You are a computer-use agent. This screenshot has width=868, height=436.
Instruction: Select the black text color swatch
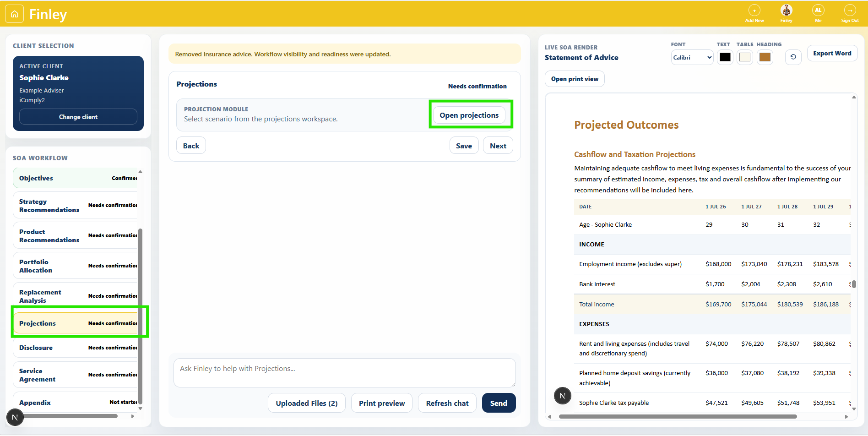[x=725, y=57]
